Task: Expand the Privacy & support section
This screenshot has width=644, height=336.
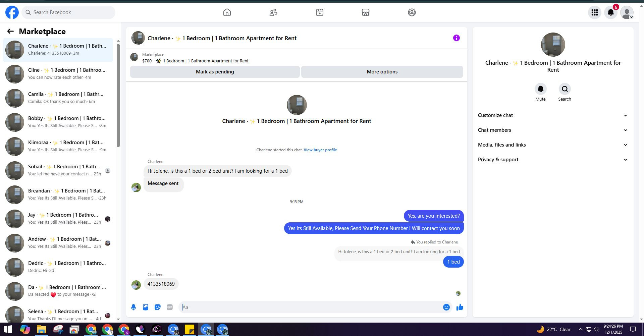Action: (x=553, y=160)
